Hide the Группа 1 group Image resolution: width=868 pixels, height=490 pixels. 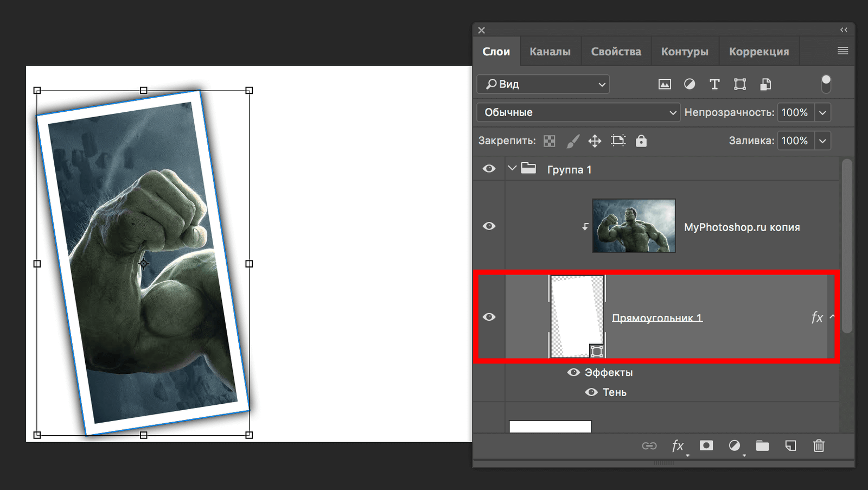click(489, 169)
